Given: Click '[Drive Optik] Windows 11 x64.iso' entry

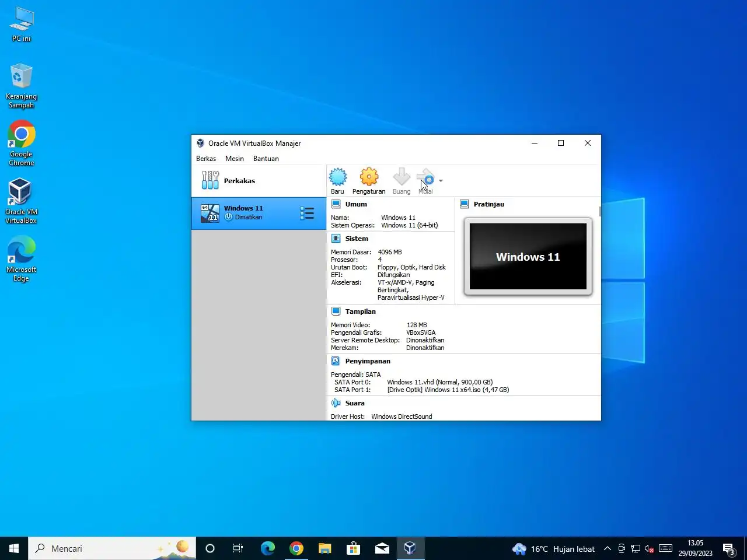Looking at the screenshot, I should pos(448,390).
